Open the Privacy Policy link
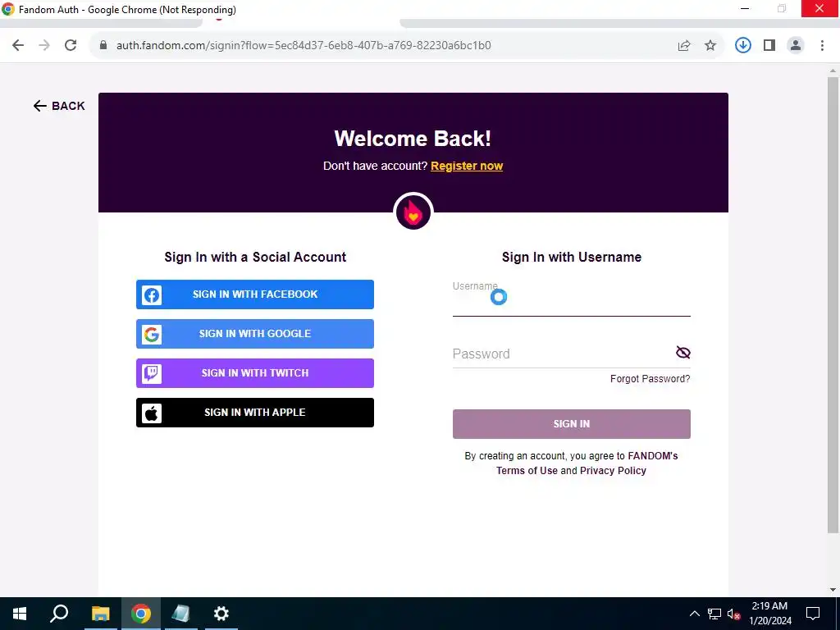This screenshot has height=630, width=840. tap(613, 471)
